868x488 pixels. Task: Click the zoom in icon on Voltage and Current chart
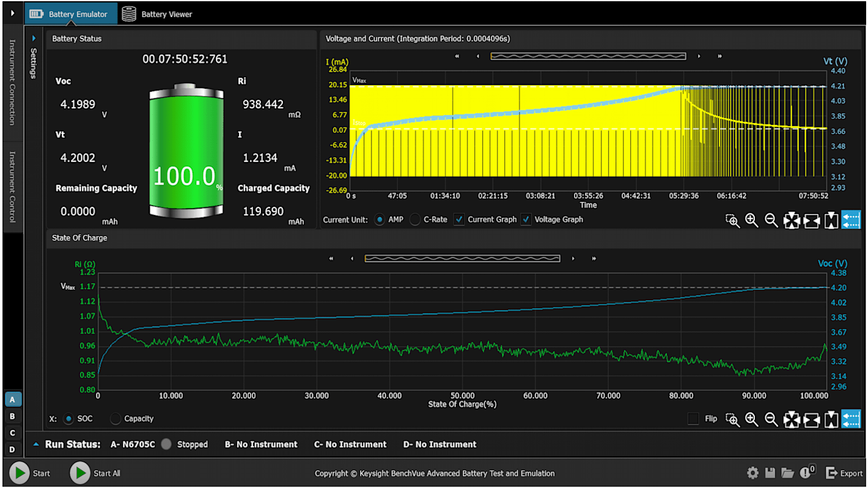tap(752, 220)
